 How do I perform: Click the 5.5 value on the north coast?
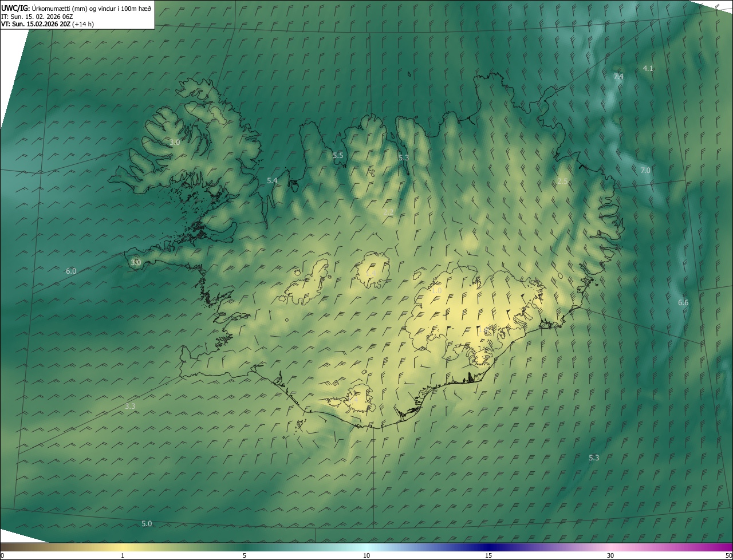338,156
